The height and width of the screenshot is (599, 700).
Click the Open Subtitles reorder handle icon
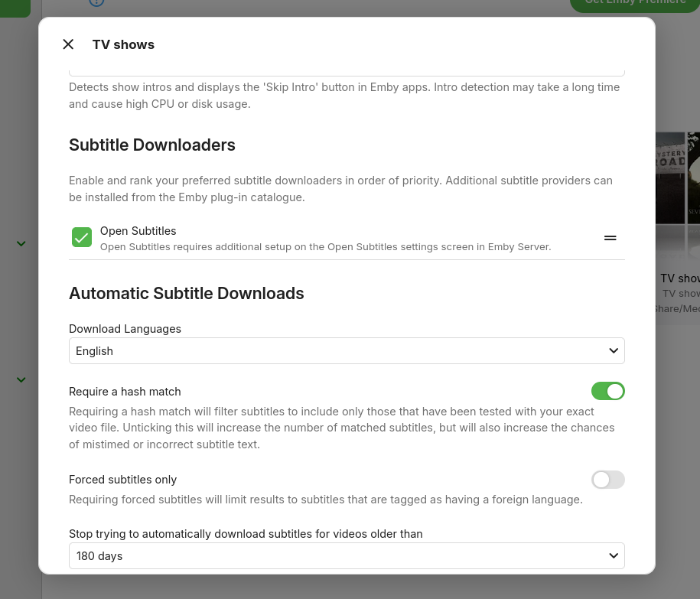[x=610, y=238]
